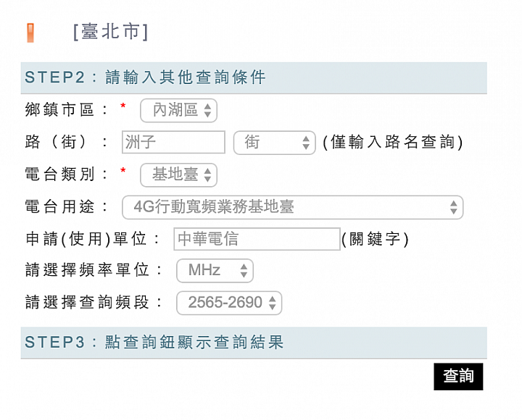The image size is (522, 420).
Task: Open the 電台類別 dropdown showing 基地臺
Action: coord(179,175)
